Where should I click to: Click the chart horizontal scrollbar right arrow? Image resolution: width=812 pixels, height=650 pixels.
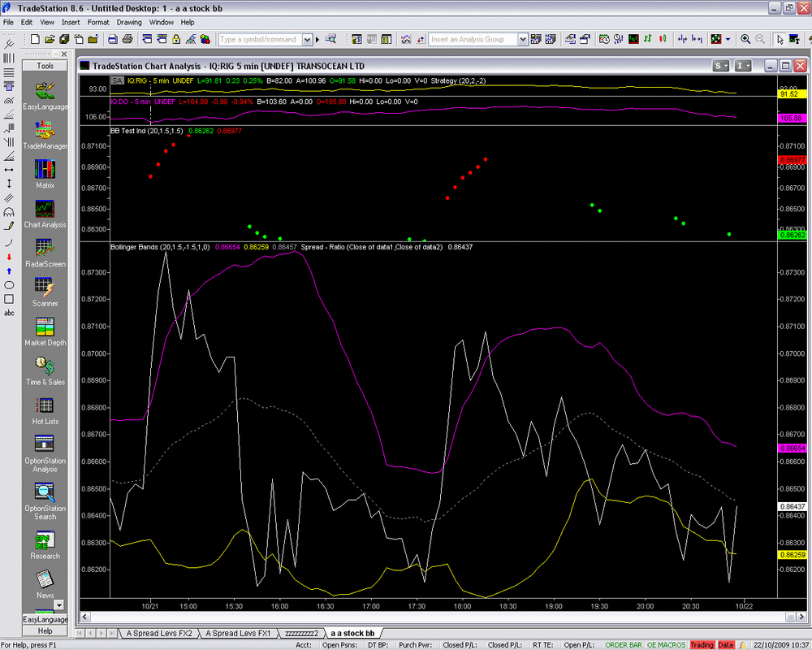[x=801, y=617]
